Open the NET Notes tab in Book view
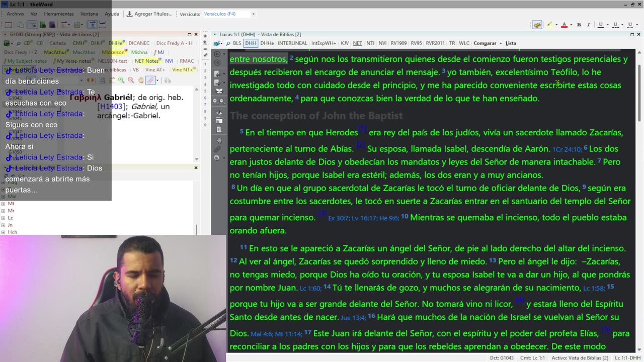Screen dimensions: 644x362 coord(147,61)
